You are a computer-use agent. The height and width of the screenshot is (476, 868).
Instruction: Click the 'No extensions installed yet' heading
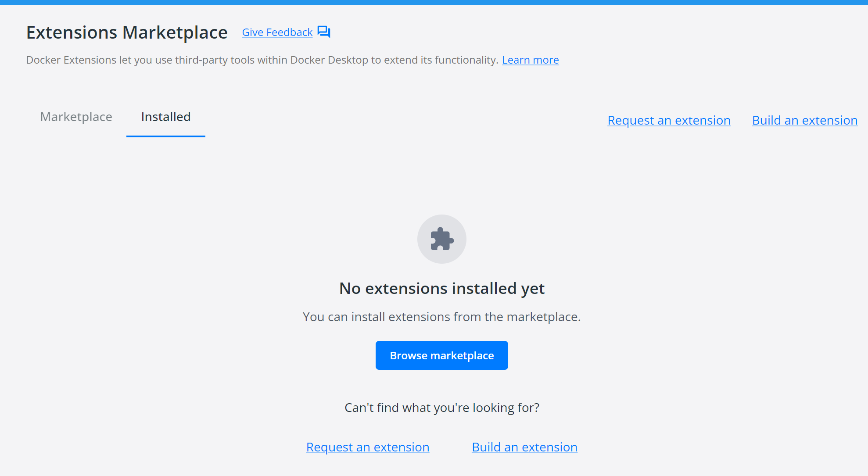point(441,289)
